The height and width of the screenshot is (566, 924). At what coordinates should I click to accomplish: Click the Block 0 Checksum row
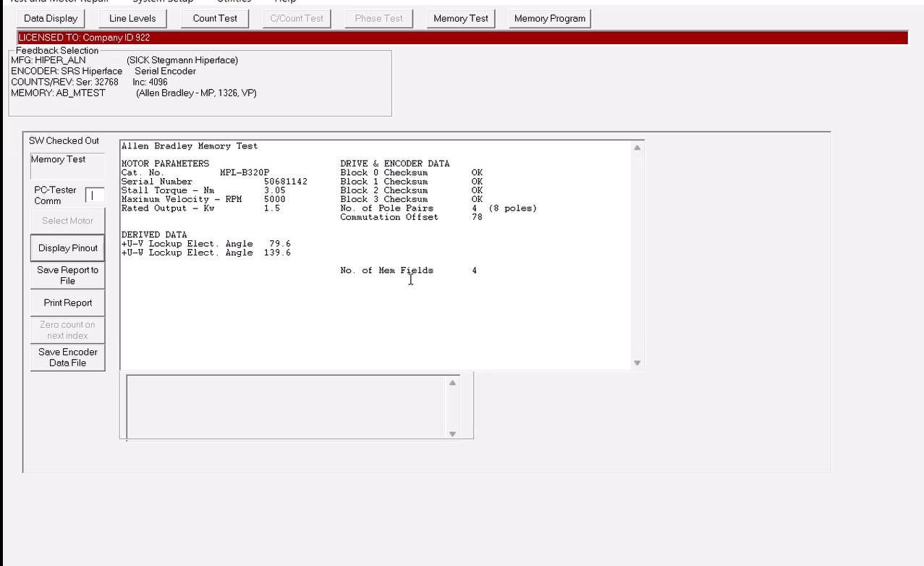[x=412, y=173]
